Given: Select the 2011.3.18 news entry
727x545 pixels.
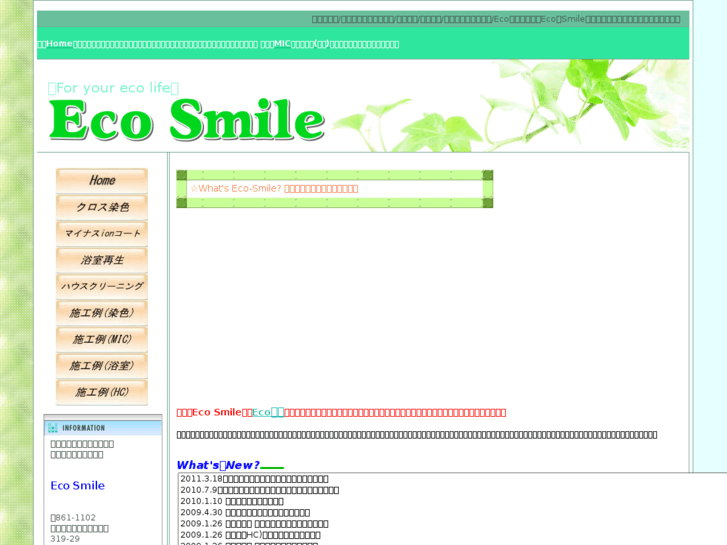Looking at the screenshot, I should pyautogui.click(x=254, y=479).
